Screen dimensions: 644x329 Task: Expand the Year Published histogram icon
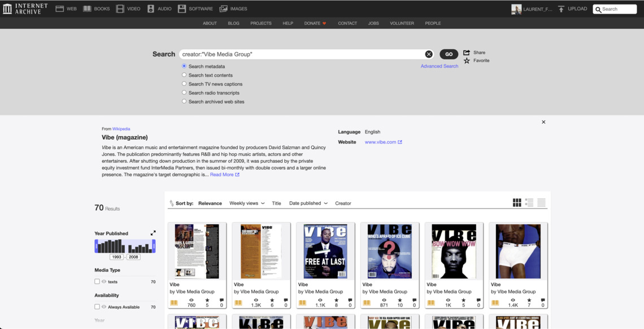153,233
